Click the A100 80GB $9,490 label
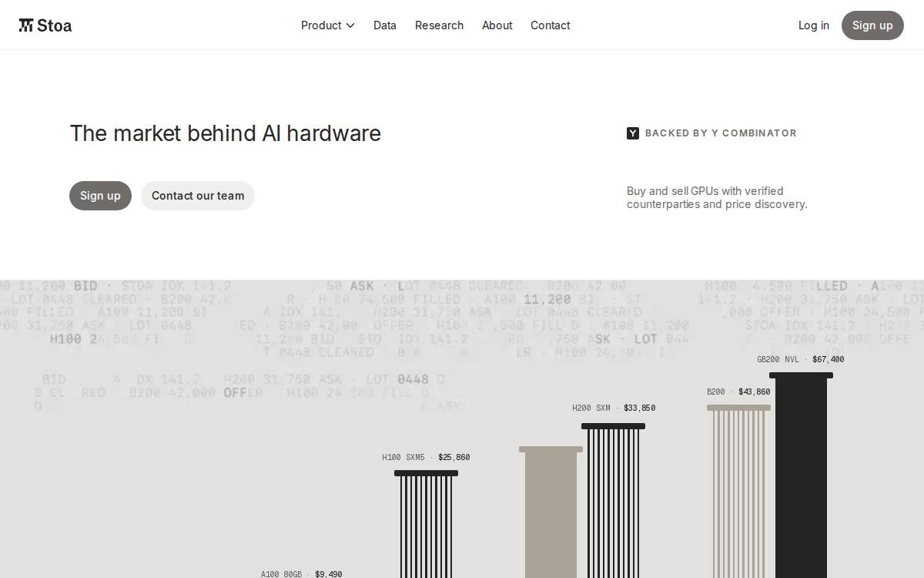Viewport: 924px width, 578px height. [301, 574]
